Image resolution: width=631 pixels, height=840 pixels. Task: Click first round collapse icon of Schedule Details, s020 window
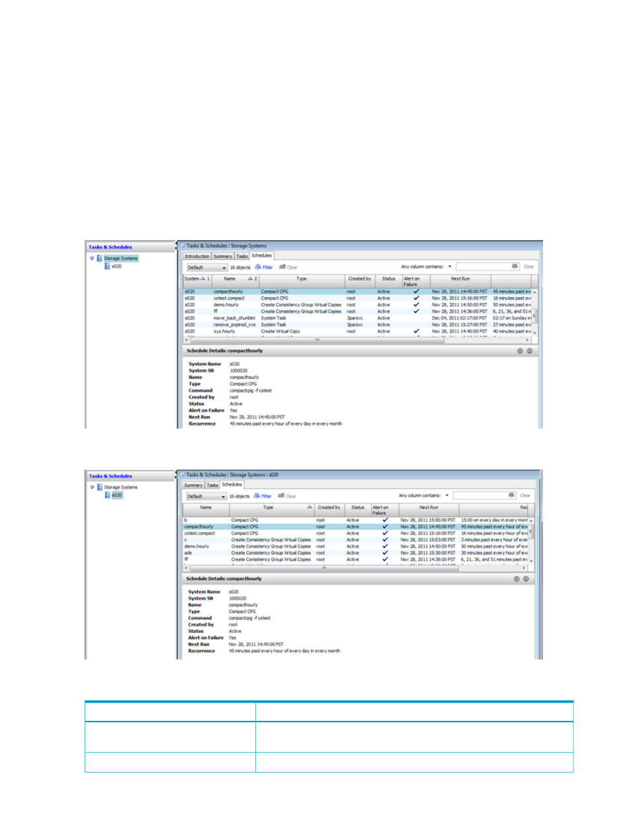click(x=517, y=579)
